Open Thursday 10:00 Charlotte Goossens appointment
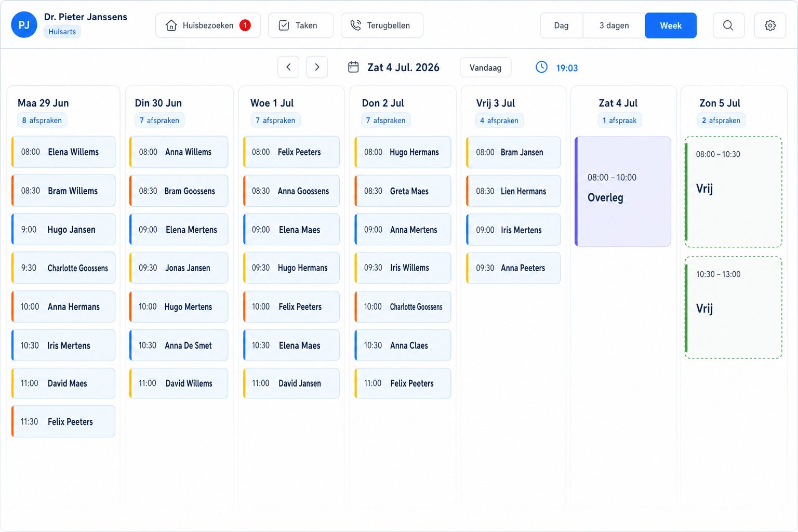798x532 pixels. 403,307
